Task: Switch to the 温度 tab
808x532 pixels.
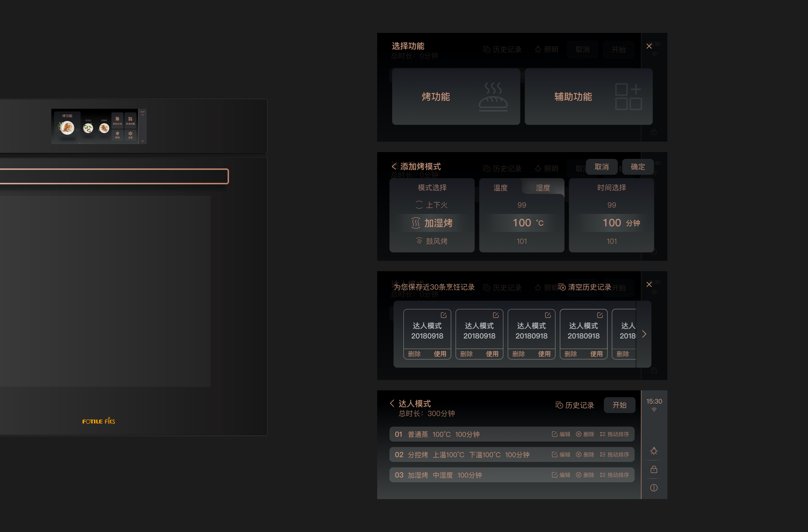Action: 500,187
